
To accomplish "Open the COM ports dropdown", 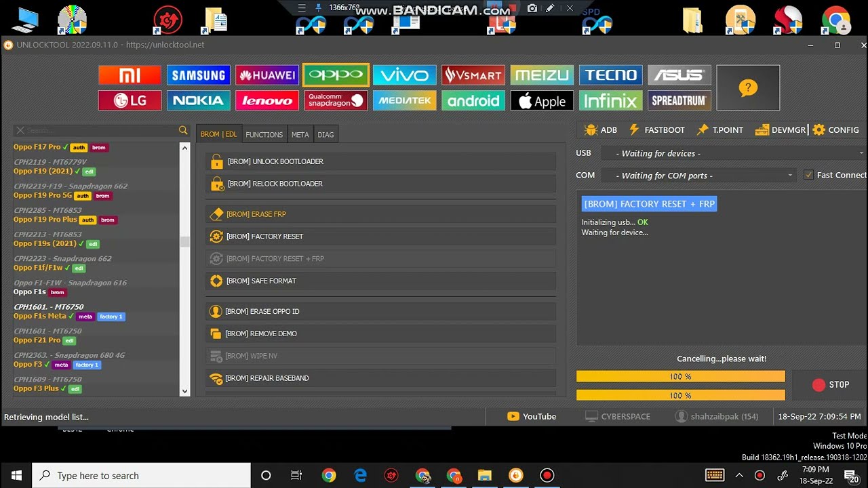I will coord(698,176).
